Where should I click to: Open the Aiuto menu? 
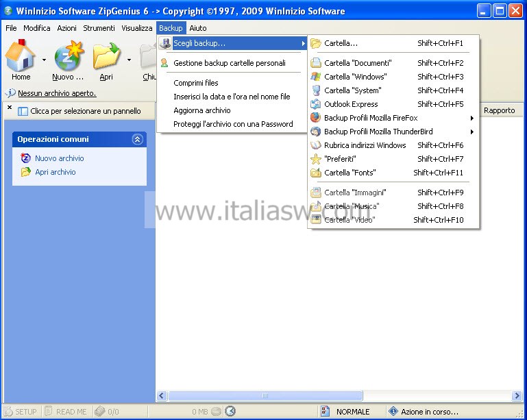tap(197, 28)
